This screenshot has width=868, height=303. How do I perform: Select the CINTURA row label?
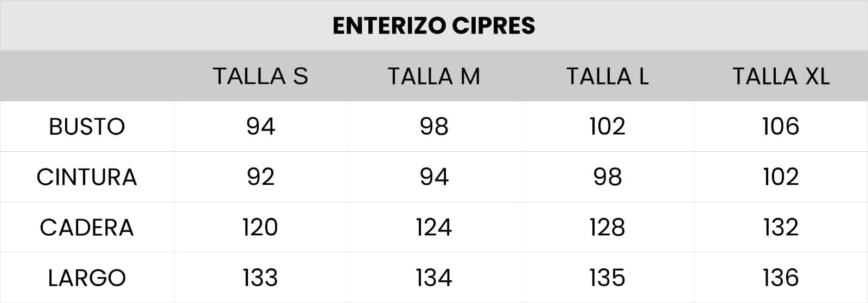point(87,177)
